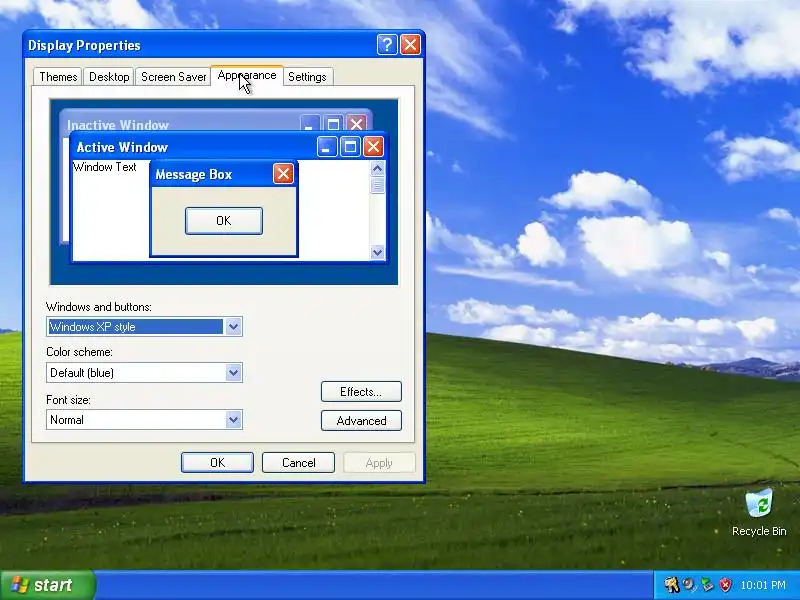Screen dimensions: 800x600
Task: Click the "Font size:" label
Action: click(x=68, y=400)
